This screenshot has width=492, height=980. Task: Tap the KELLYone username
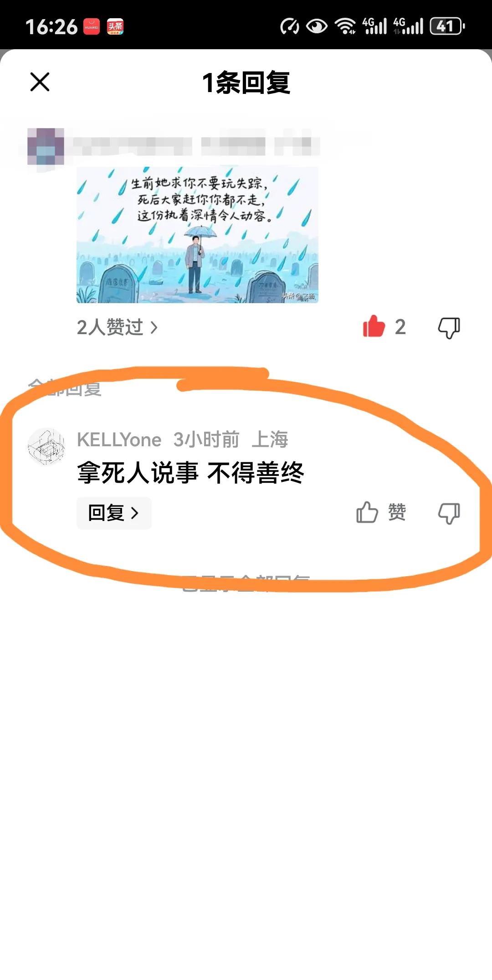tap(119, 440)
